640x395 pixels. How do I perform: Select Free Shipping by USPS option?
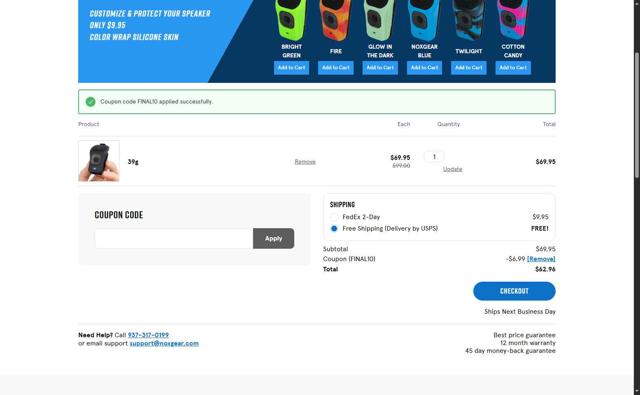tap(334, 229)
